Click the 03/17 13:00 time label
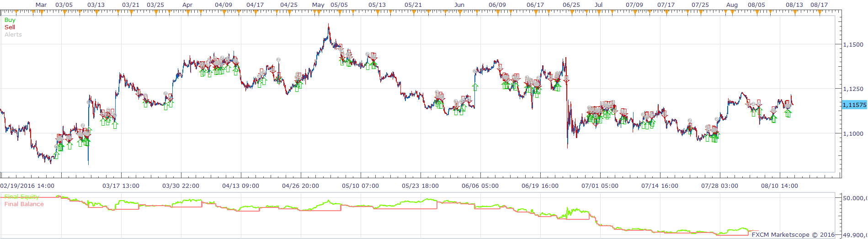This screenshot has height=239, width=868. coord(121,186)
